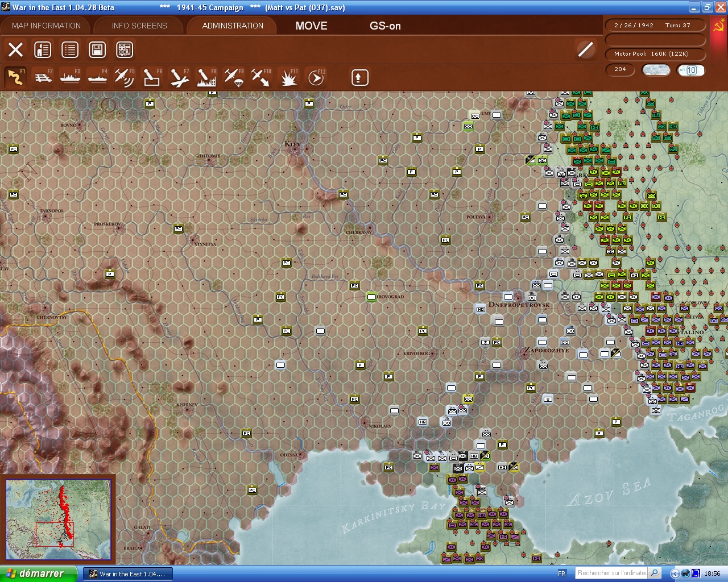Click the upward arrow box icon
Screen dimensions: 728x582
click(359, 77)
